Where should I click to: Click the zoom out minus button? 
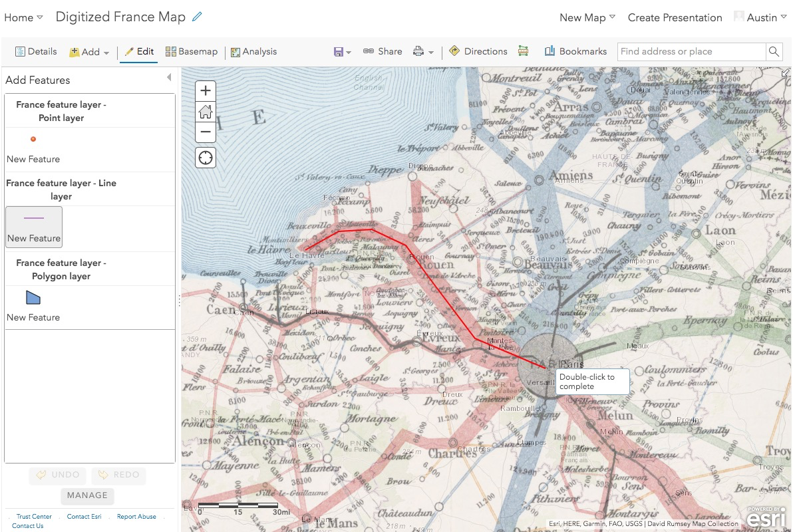(x=206, y=132)
